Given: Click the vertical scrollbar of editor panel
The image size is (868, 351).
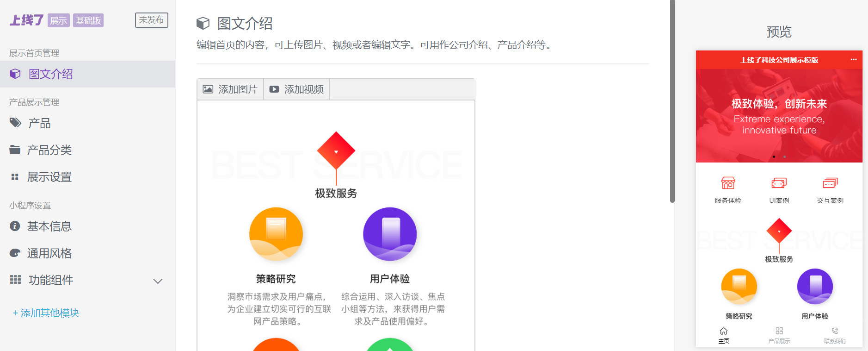Looking at the screenshot, I should [672, 101].
